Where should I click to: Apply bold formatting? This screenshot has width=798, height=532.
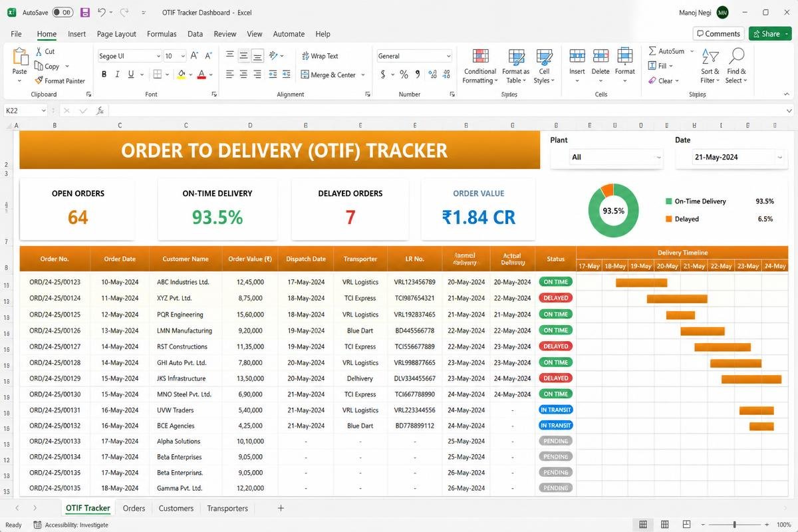point(104,74)
